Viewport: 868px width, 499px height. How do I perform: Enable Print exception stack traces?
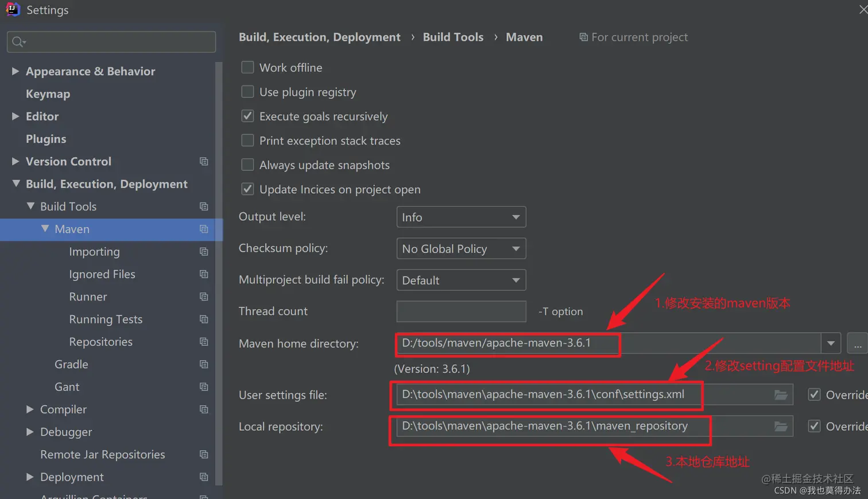point(247,141)
